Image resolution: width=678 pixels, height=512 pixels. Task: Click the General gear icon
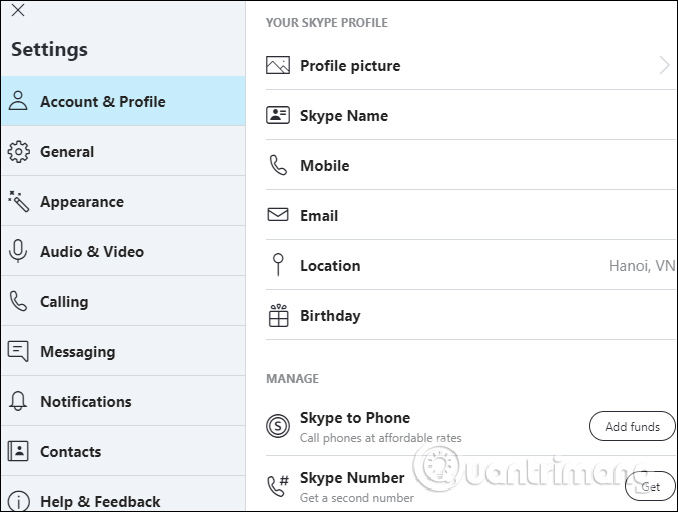click(18, 152)
